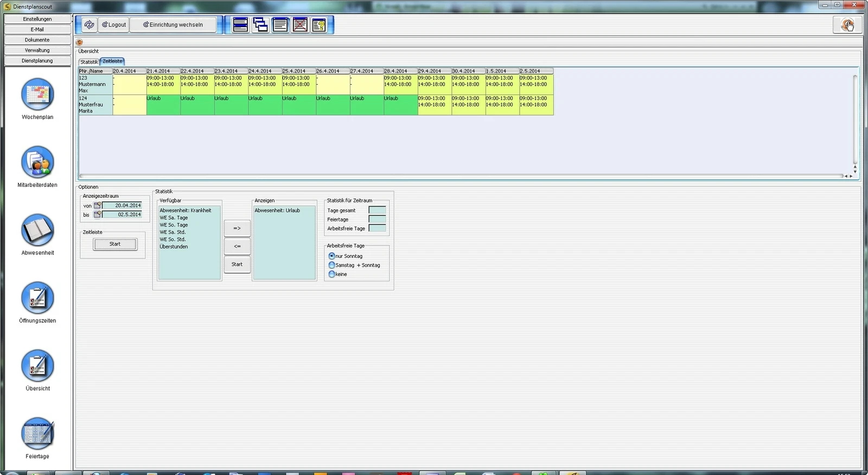This screenshot has width=868, height=475.
Task: Open the Dienstplanung sidebar menu
Action: pyautogui.click(x=37, y=61)
